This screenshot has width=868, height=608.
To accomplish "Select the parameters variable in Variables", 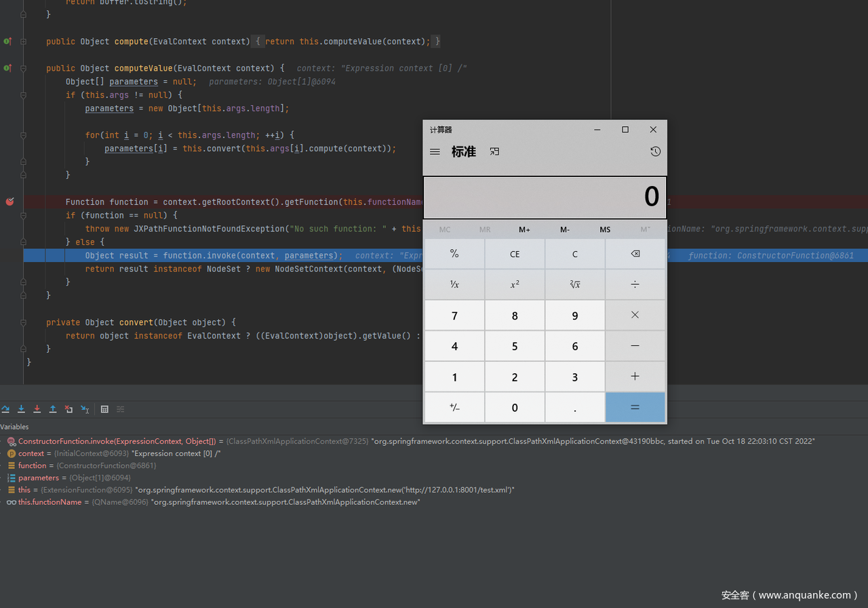I will [x=39, y=478].
